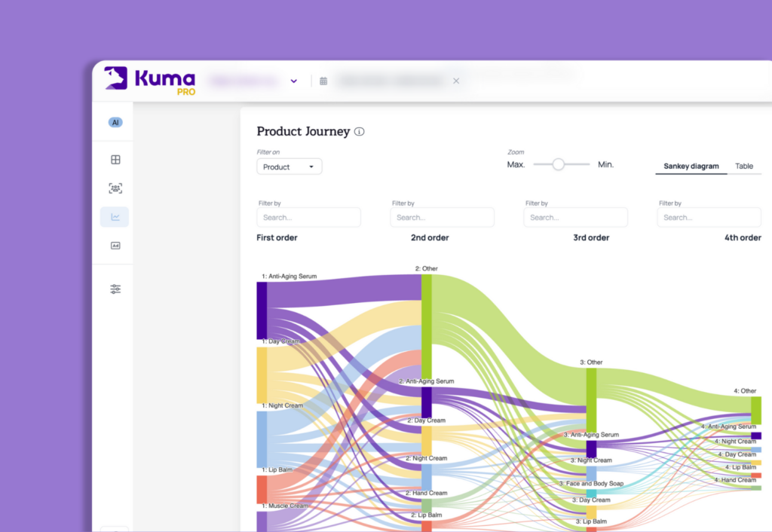Switch to Sankey diagram tab
This screenshot has height=532, width=772.
click(691, 167)
